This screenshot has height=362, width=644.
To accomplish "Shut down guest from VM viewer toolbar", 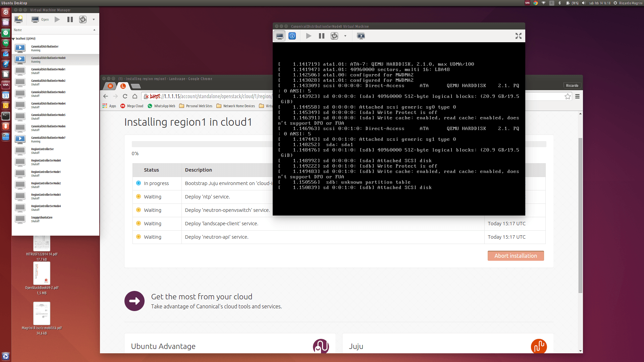I will pos(334,36).
